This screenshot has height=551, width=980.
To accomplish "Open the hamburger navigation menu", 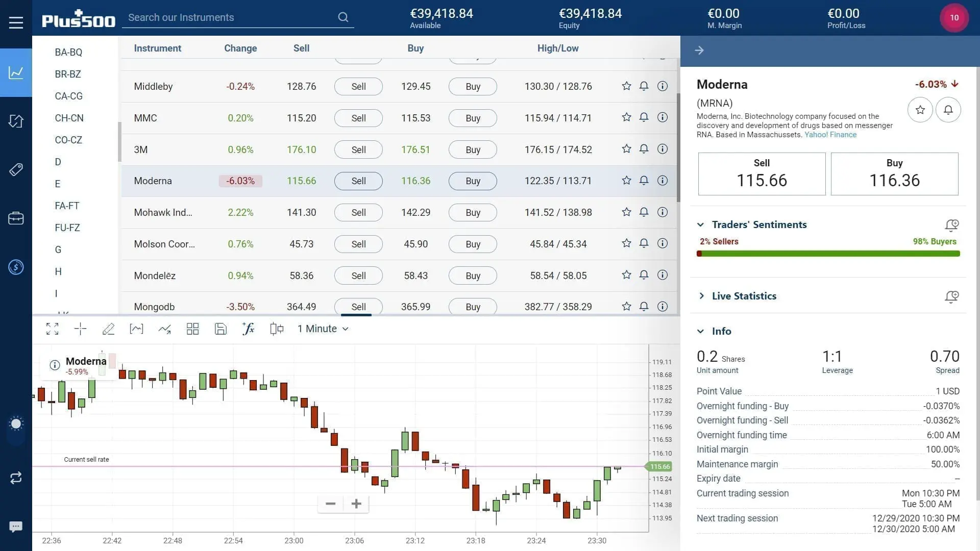I will pos(16,22).
